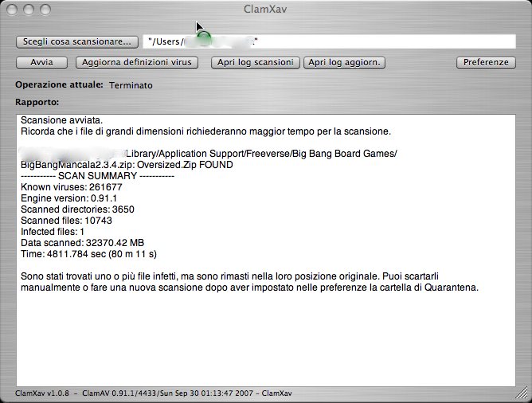Click the 'SCAN SUMMARY' header line

(97, 176)
